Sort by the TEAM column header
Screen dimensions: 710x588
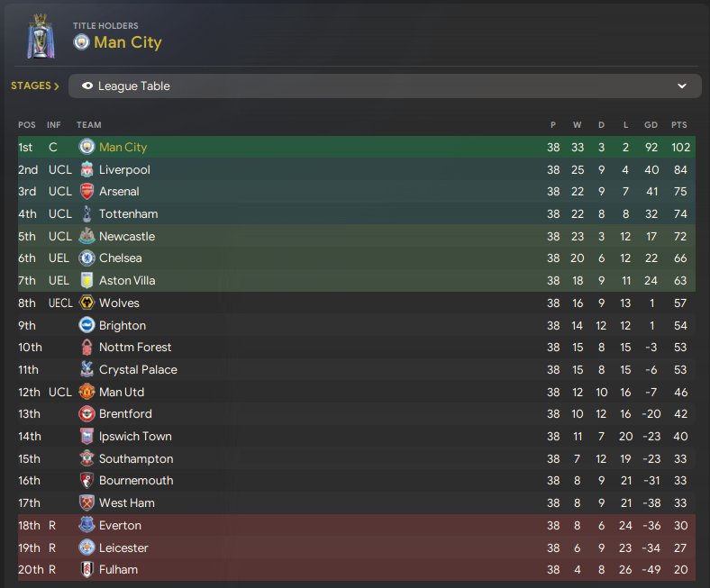pyautogui.click(x=89, y=124)
